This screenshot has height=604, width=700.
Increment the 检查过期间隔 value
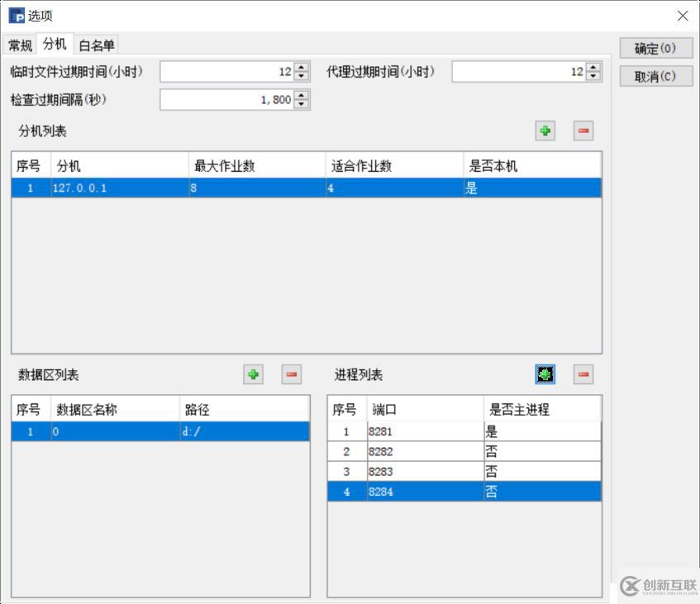pyautogui.click(x=302, y=95)
